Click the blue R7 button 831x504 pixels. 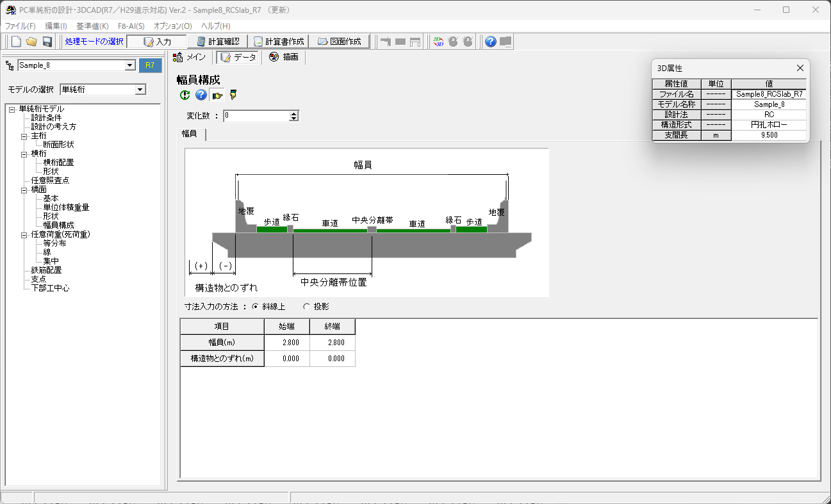pos(150,65)
